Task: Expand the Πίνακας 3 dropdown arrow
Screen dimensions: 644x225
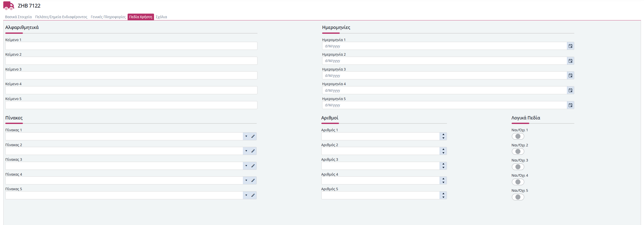Action: tap(246, 166)
